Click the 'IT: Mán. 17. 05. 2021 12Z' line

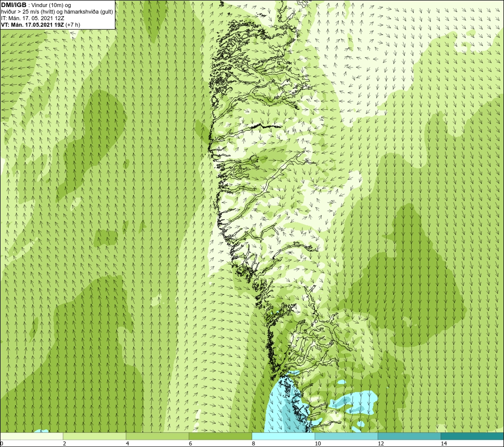(32, 18)
